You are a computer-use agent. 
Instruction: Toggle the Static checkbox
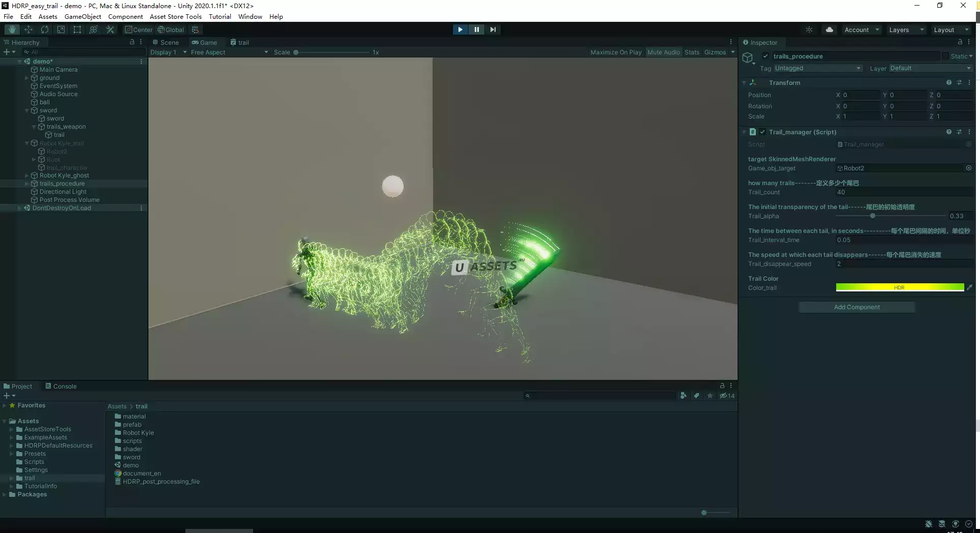coord(945,56)
